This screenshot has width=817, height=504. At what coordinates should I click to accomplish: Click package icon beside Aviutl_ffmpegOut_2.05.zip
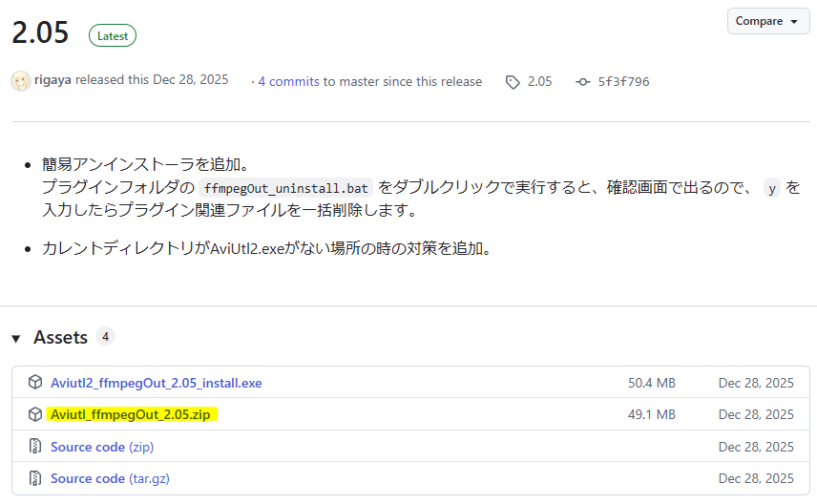35,414
